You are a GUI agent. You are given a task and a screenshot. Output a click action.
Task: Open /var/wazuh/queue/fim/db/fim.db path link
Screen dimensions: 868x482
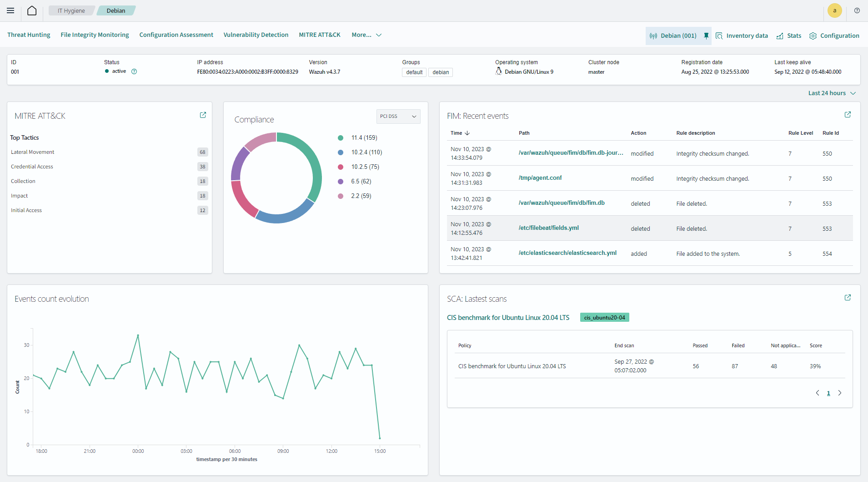[562, 203]
